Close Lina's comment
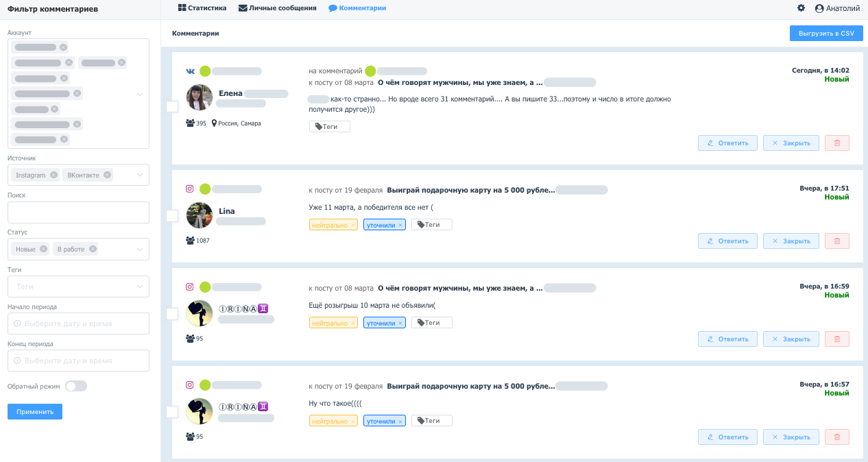 791,241
